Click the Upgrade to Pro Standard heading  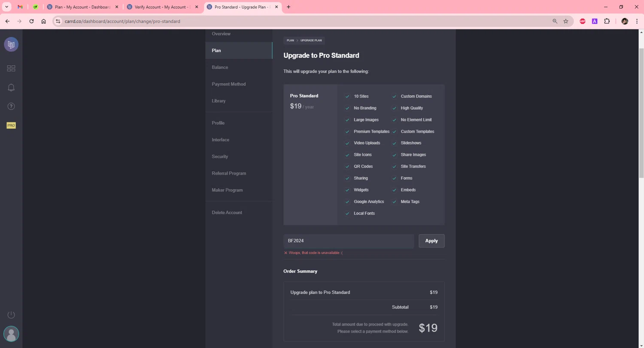tap(321, 55)
